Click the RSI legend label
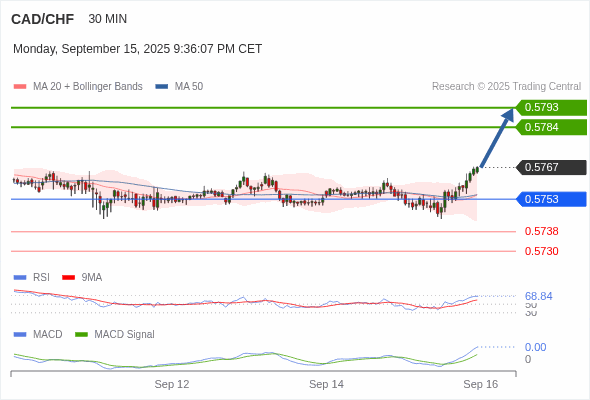This screenshot has width=590, height=400. click(x=41, y=278)
